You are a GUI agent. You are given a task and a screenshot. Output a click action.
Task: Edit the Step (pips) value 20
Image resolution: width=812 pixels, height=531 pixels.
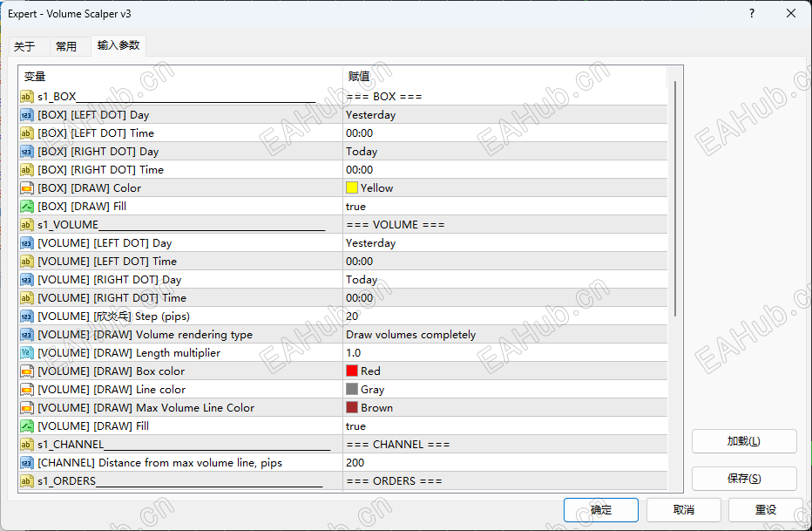click(505, 316)
